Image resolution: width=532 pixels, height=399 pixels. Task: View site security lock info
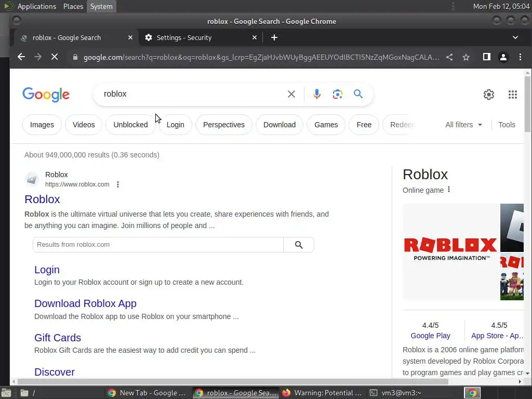point(75,57)
